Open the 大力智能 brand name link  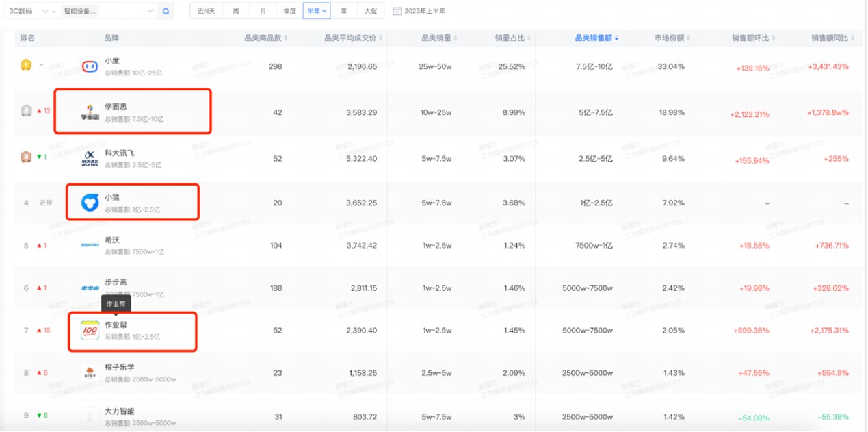click(119, 411)
